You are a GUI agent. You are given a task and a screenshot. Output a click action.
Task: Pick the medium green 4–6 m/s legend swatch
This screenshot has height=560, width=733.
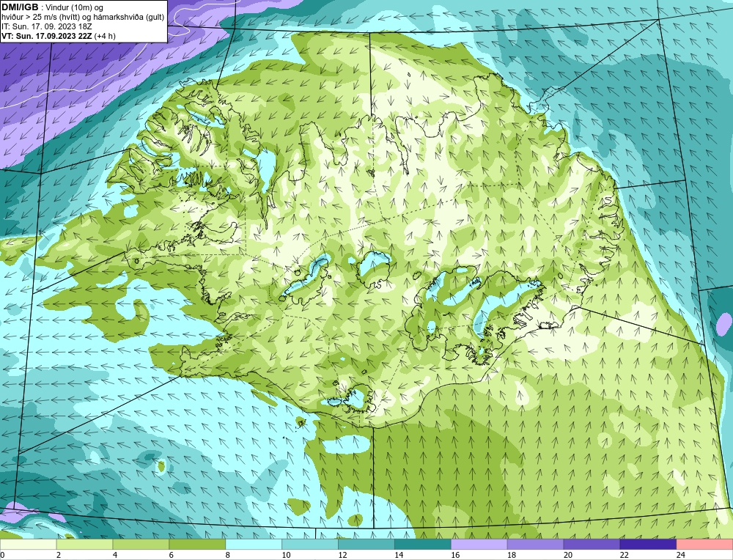click(x=141, y=545)
